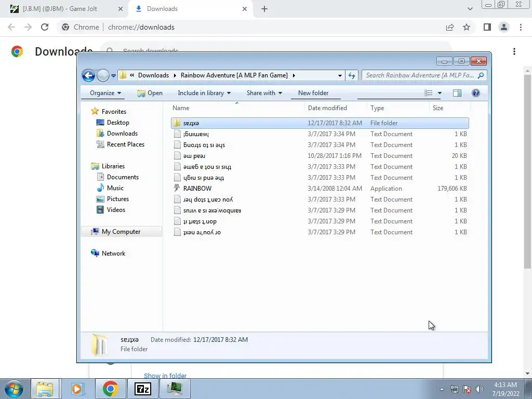Open the Windows Start button

coord(14,389)
